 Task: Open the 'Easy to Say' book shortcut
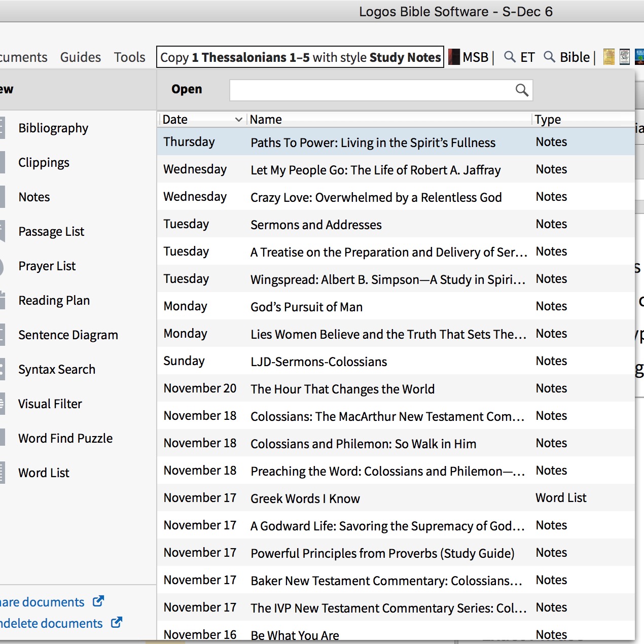625,57
